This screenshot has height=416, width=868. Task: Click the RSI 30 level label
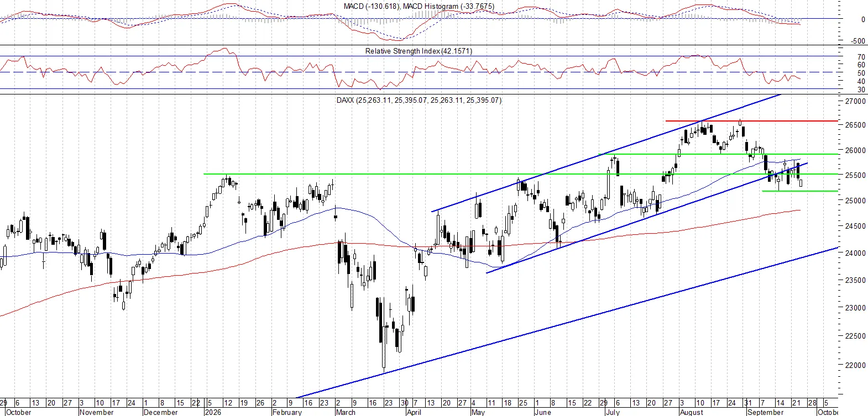[861, 89]
